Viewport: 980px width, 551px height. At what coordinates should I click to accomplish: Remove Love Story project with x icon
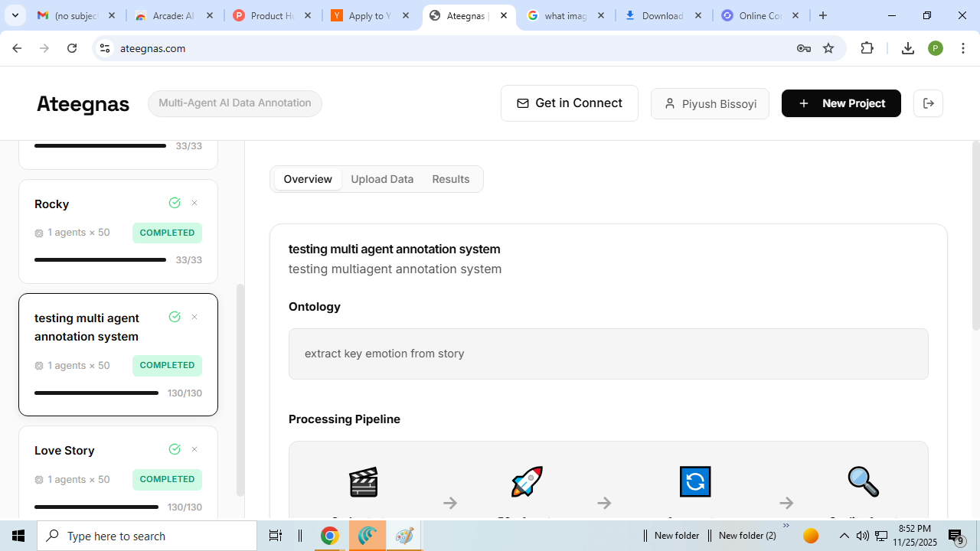coord(194,449)
